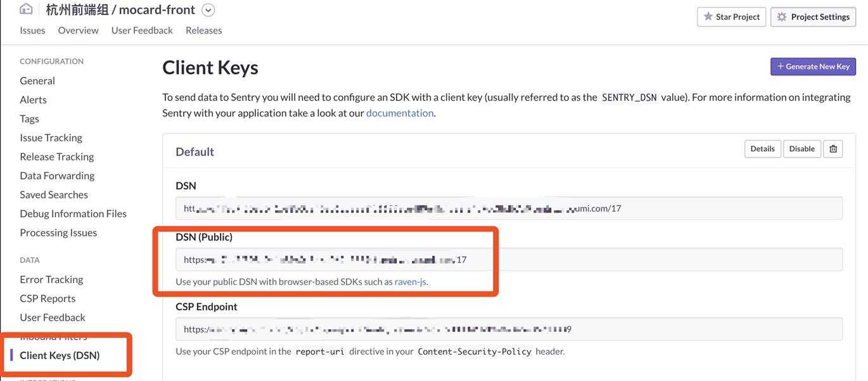Image resolution: width=868 pixels, height=381 pixels.
Task: Delete the Default key via trash icon
Action: (x=833, y=149)
